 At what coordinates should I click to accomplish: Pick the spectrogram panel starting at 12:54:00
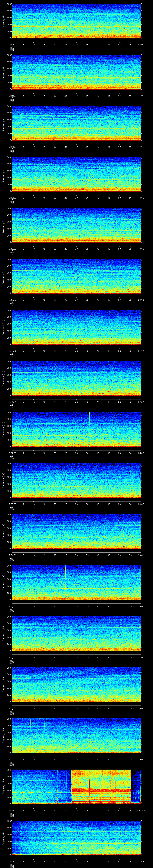click(x=76, y=531)
